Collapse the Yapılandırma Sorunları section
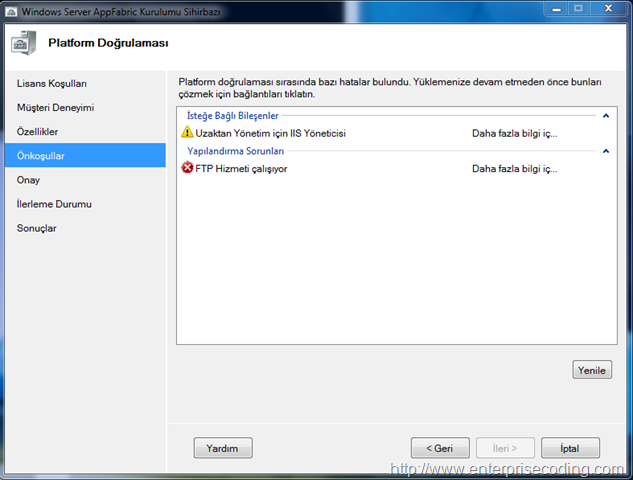The height and width of the screenshot is (480, 633). (x=606, y=151)
